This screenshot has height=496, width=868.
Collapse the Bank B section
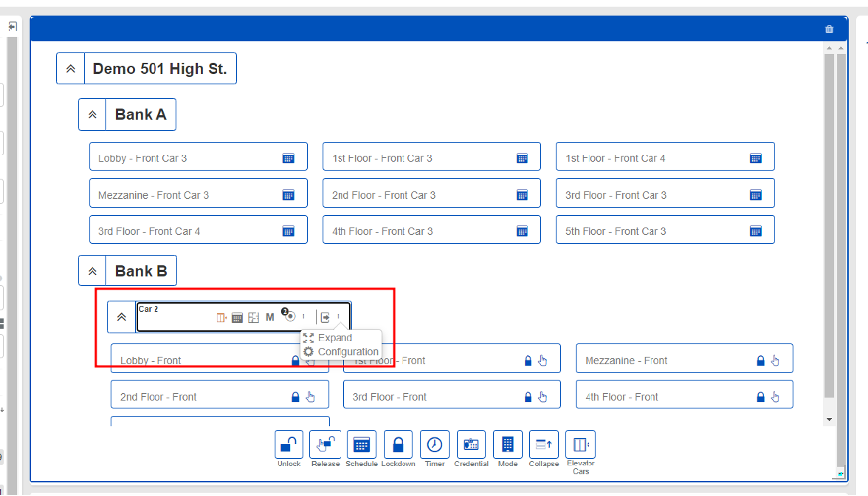point(92,270)
